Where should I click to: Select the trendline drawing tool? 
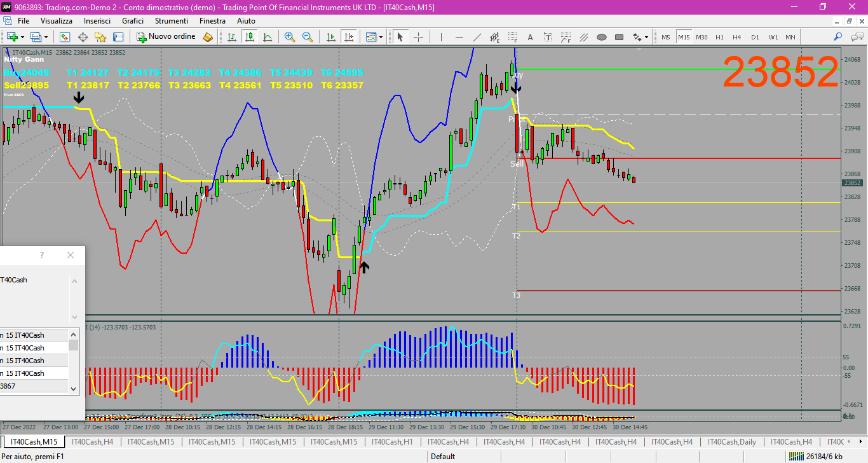477,37
